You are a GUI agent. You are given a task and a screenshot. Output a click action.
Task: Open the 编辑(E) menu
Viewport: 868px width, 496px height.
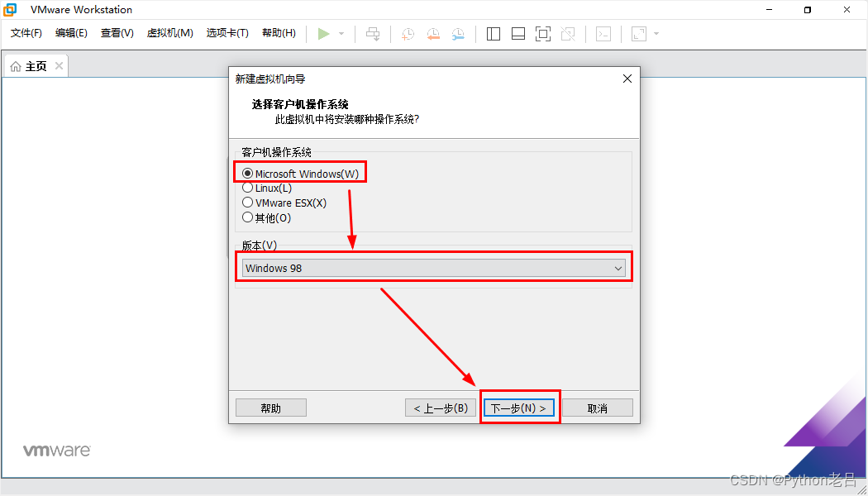pyautogui.click(x=71, y=33)
